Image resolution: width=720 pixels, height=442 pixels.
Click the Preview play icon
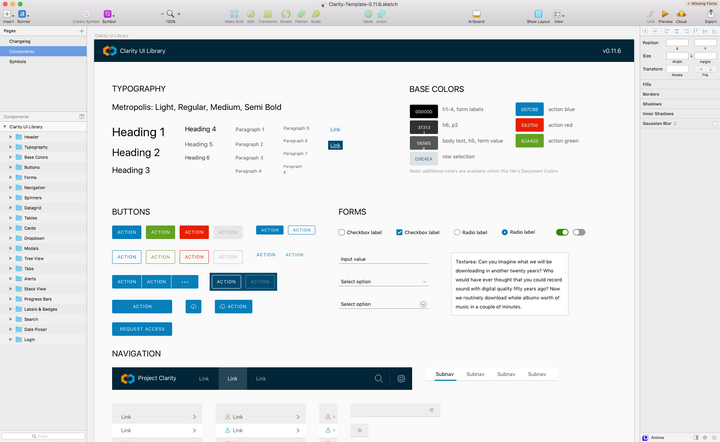[665, 14]
